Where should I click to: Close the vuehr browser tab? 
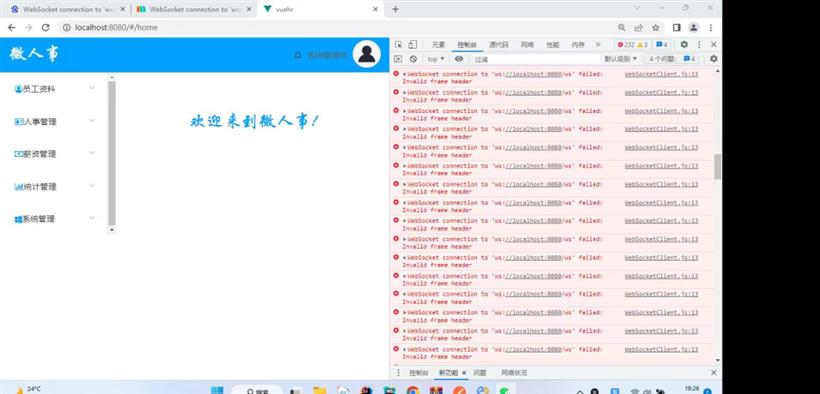pos(375,9)
